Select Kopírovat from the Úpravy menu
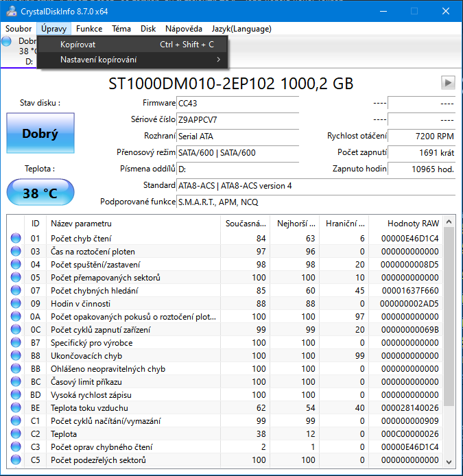The height and width of the screenshot is (476, 463). click(x=78, y=45)
